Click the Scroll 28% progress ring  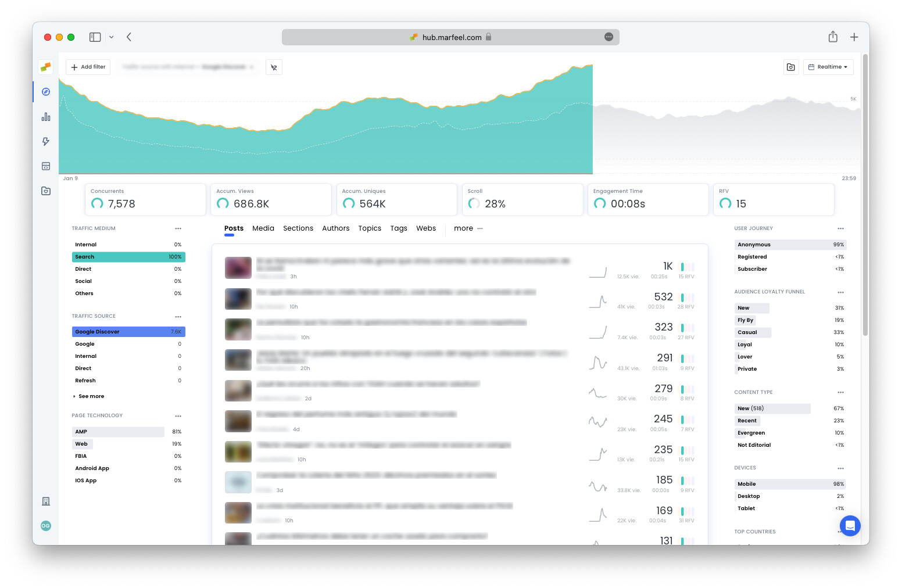coord(473,203)
